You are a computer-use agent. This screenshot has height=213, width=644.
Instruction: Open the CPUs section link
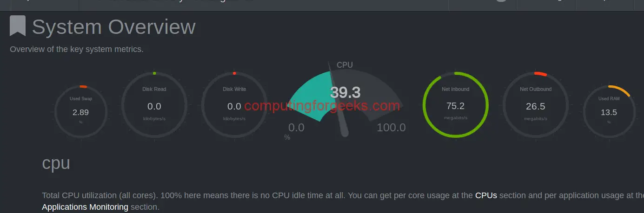(486, 195)
